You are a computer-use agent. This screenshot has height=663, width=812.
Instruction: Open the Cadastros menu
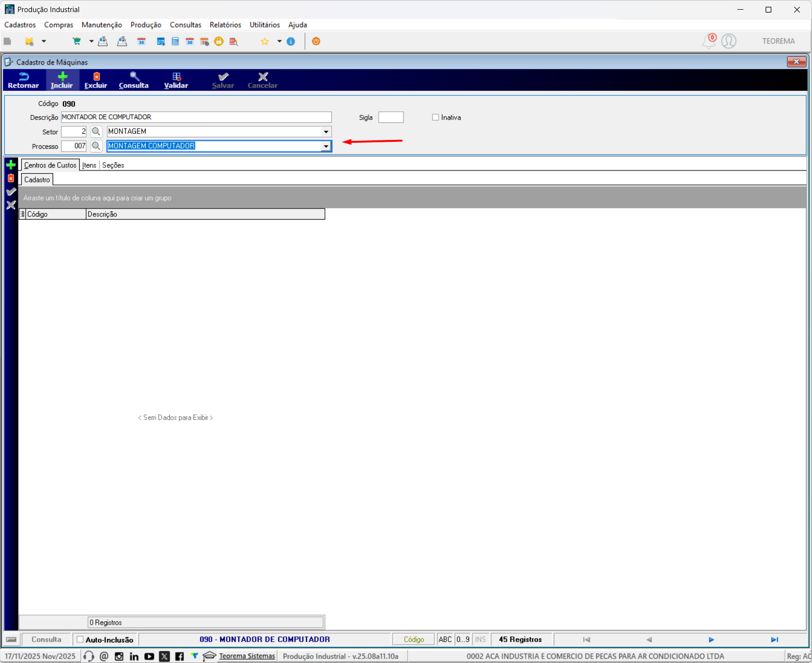20,25
